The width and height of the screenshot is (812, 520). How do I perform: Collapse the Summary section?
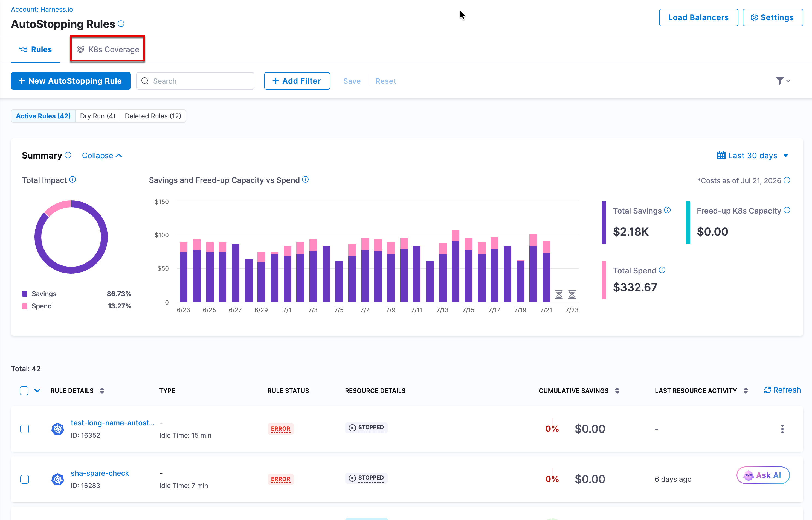(x=102, y=156)
